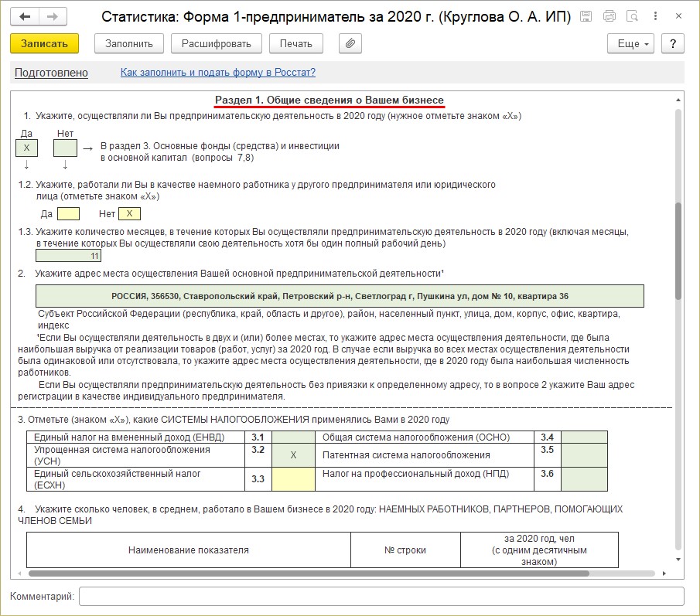
Task: Open the 'Как заполнить и подать форму в Росстат?' link
Action: (x=218, y=72)
